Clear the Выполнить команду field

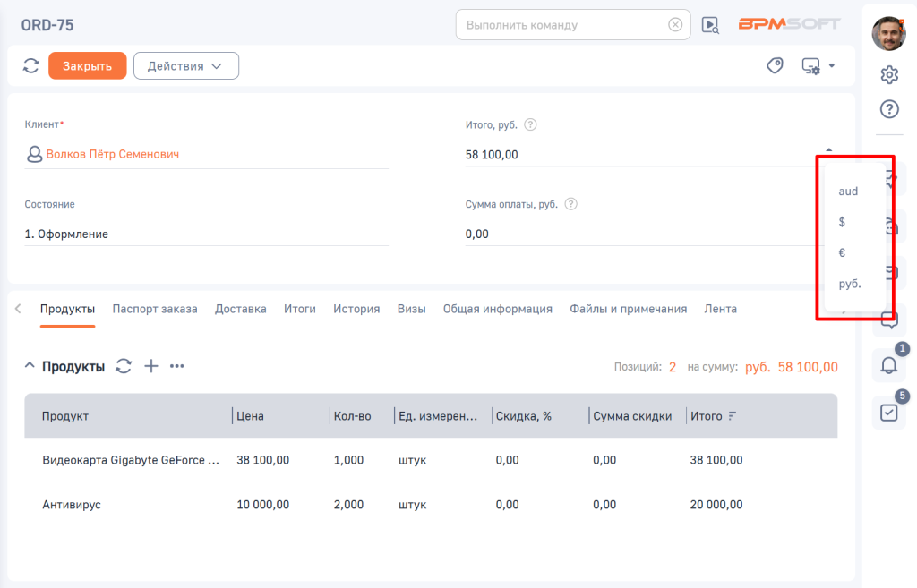click(x=675, y=25)
